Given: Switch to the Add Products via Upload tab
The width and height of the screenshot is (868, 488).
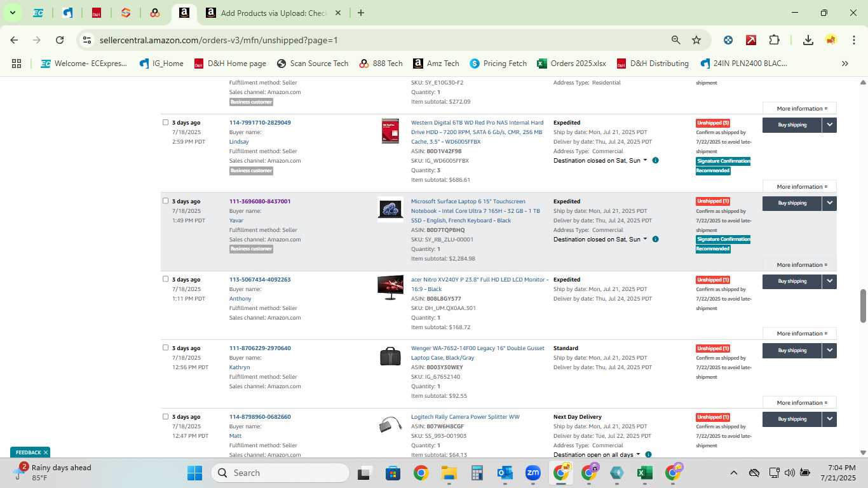Looking at the screenshot, I should point(273,13).
